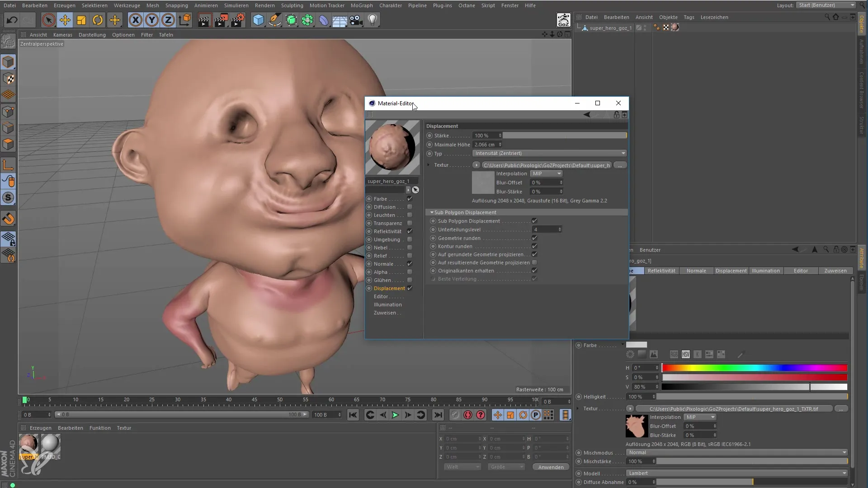Go to end of timeline
Viewport: 868px width, 488px height.
pyautogui.click(x=438, y=415)
